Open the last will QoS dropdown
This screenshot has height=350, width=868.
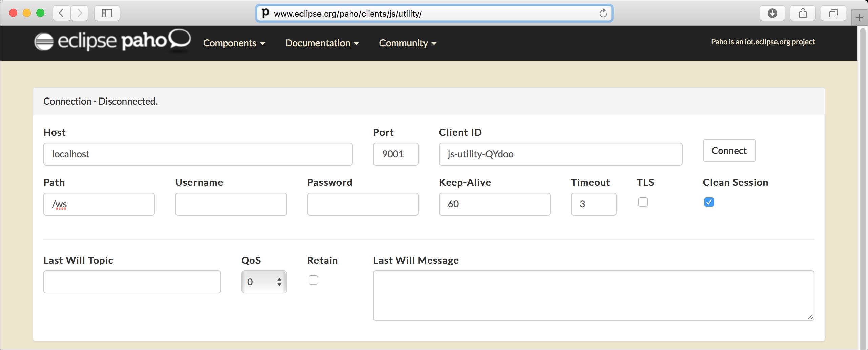click(264, 282)
